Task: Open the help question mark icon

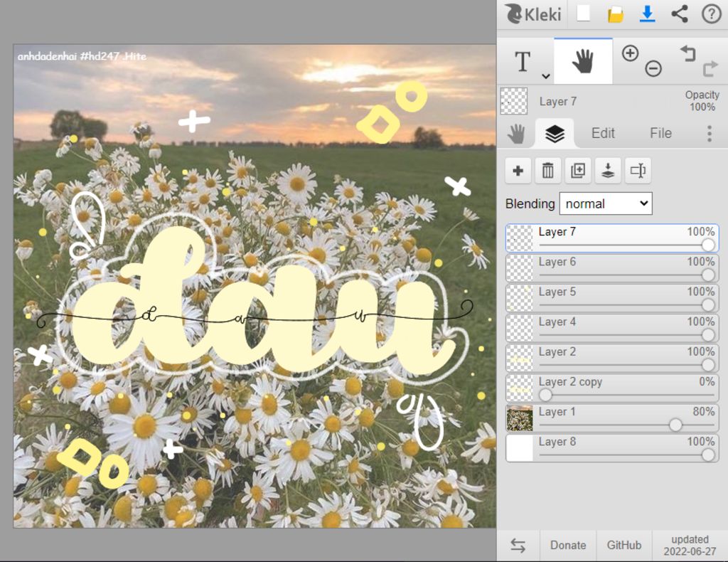Action: tap(711, 14)
